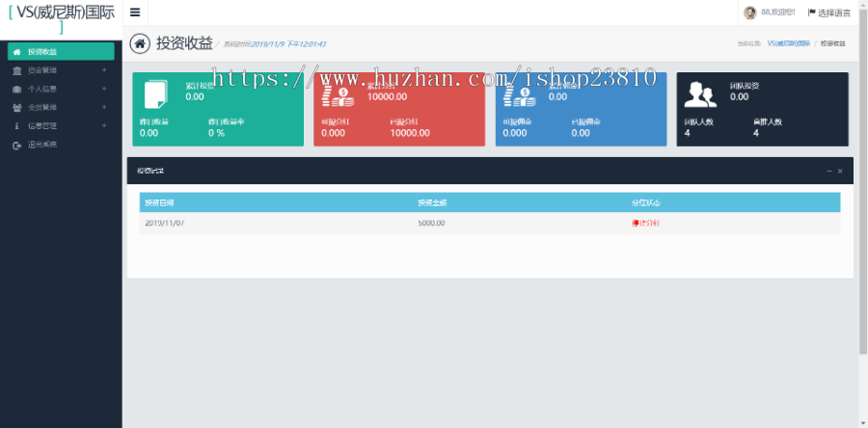
Task: Click the 2019/11/07 date cell
Action: (x=164, y=223)
